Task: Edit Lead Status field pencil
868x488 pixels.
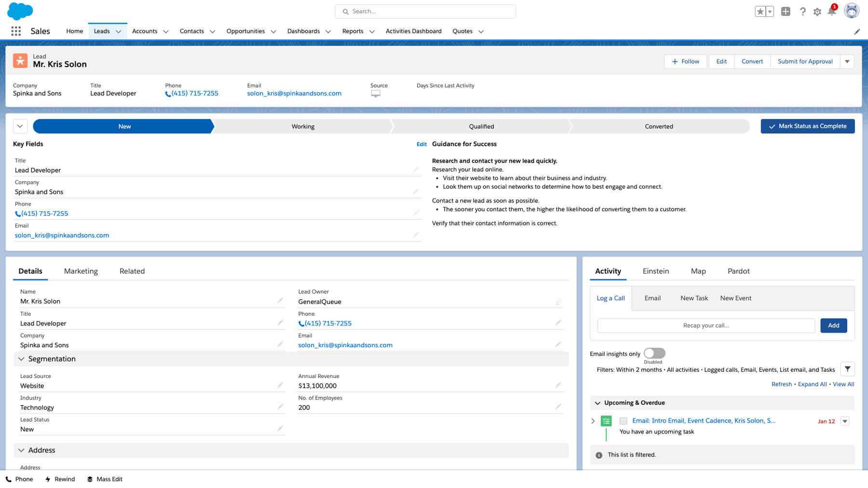Action: click(280, 428)
